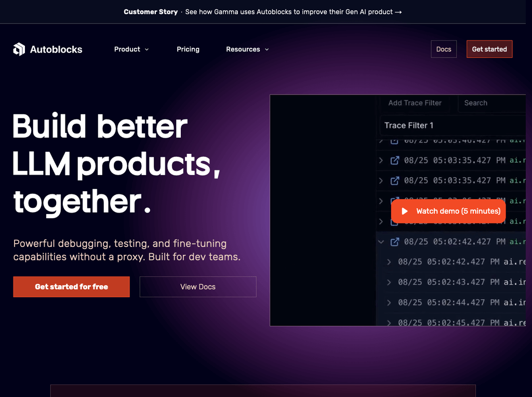Open external link icon of first 05:03:35.427 row
This screenshot has width=532, height=397.
(x=395, y=160)
